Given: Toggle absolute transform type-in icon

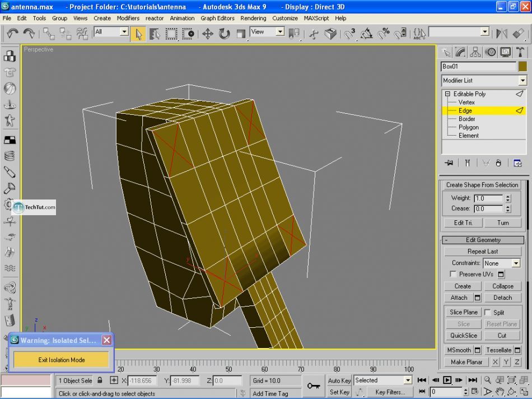Looking at the screenshot, I should (x=114, y=381).
